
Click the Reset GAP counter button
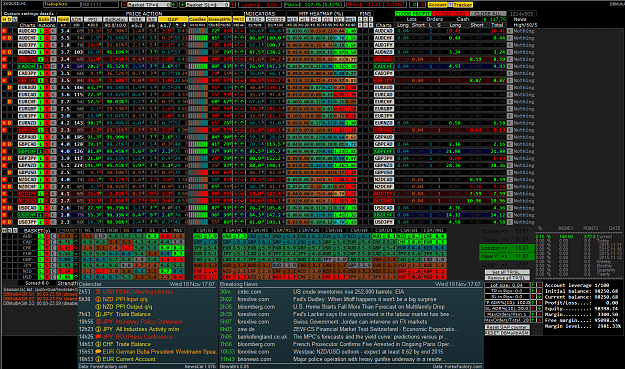pyautogui.click(x=507, y=327)
